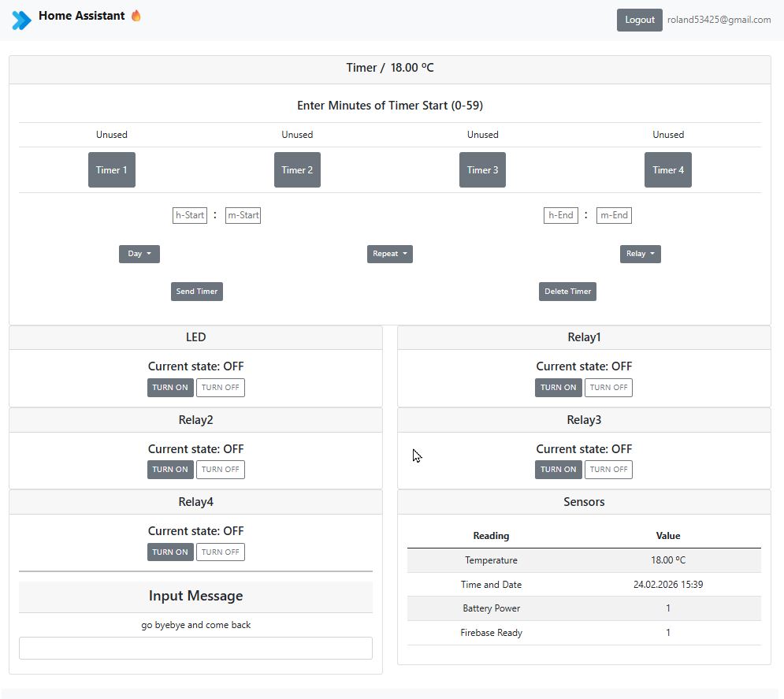Turn off Relay1

tap(608, 387)
